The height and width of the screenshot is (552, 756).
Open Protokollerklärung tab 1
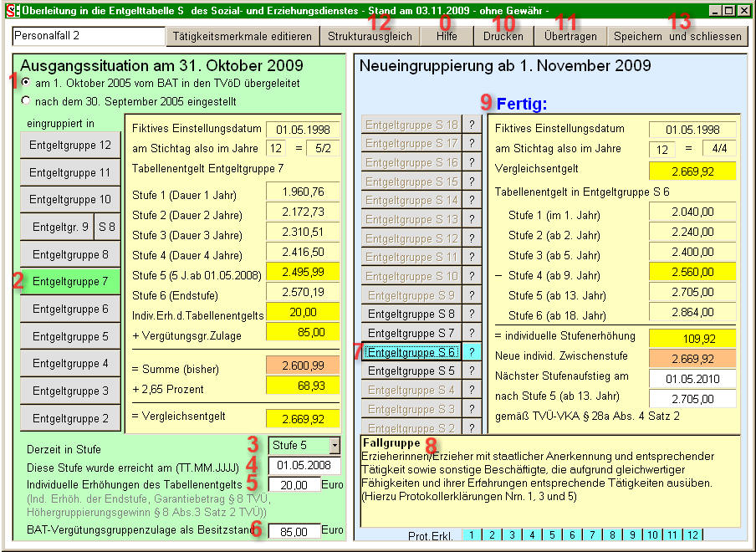[x=471, y=535]
